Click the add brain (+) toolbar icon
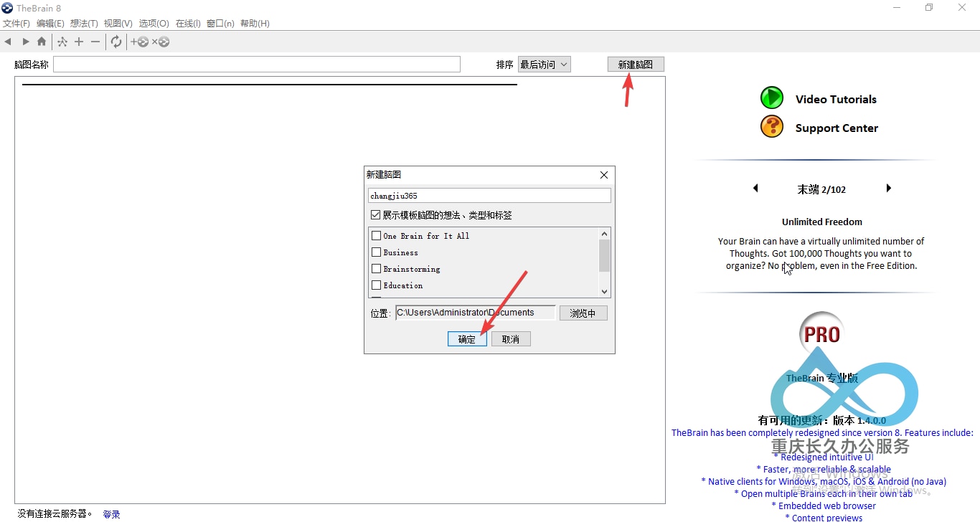The height and width of the screenshot is (522, 980). 139,42
